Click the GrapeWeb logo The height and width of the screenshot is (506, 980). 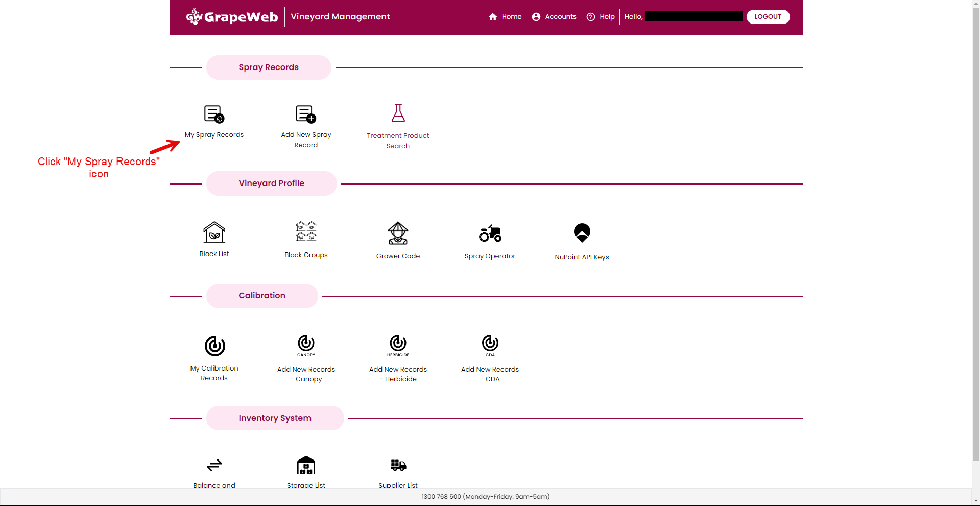(232, 16)
